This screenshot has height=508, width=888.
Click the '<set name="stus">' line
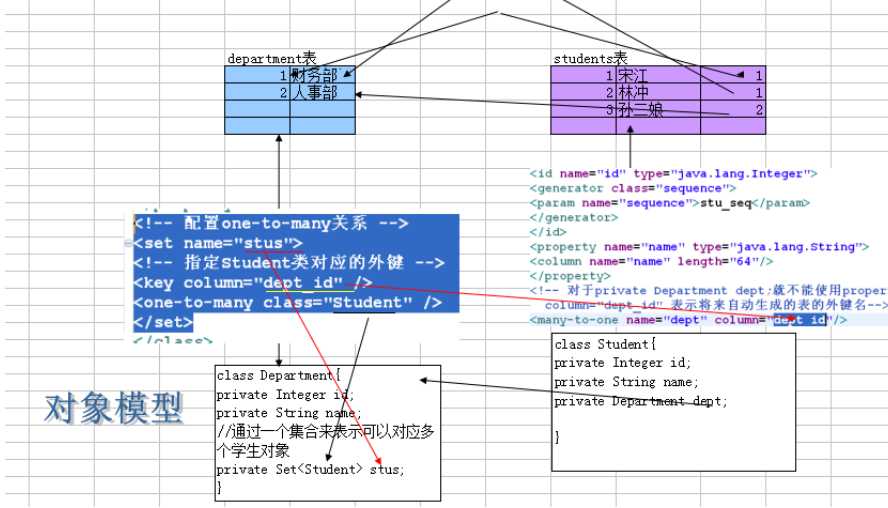[x=218, y=243]
